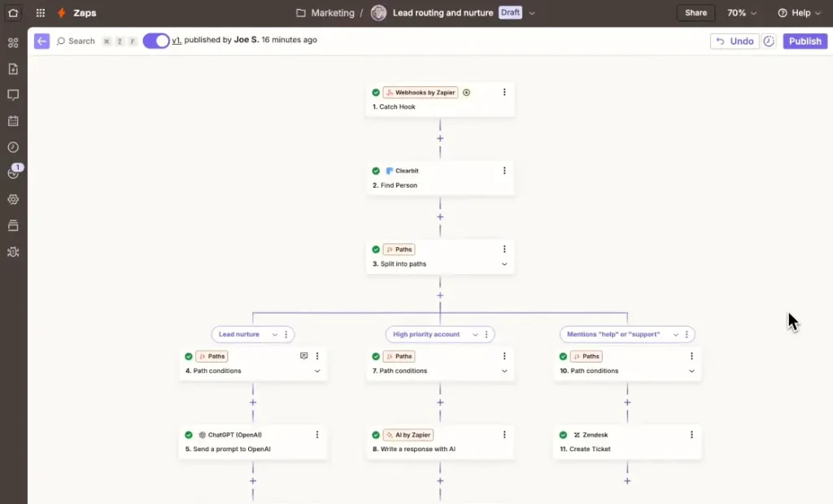Viewport: 833px width, 504px height.
Task: Open three-dot menu on Catch Hook step
Action: click(x=504, y=93)
